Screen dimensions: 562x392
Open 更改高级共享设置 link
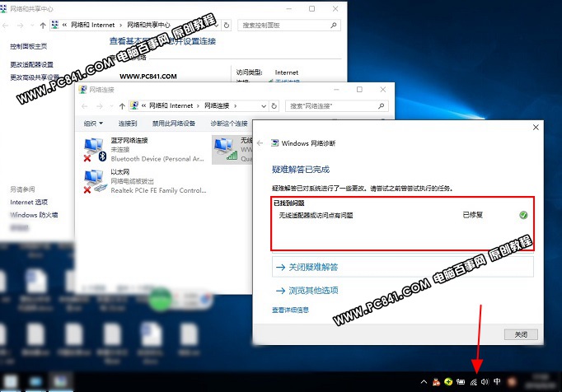coord(35,77)
